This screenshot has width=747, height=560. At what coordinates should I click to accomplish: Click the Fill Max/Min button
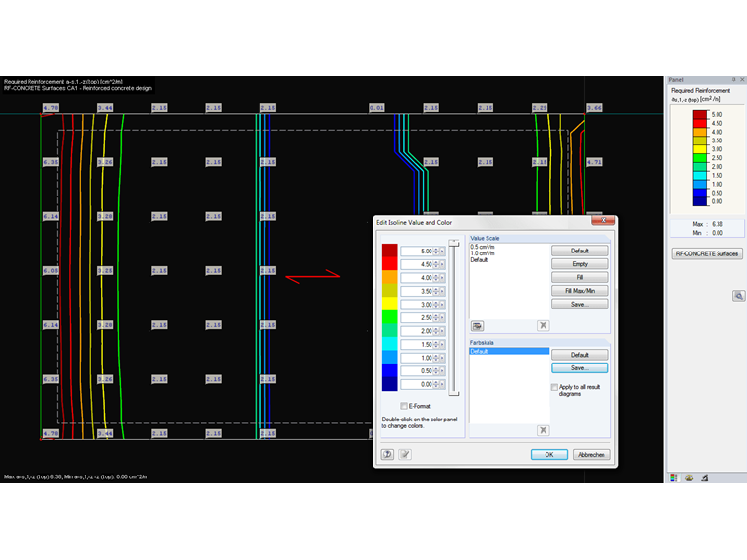click(x=580, y=291)
